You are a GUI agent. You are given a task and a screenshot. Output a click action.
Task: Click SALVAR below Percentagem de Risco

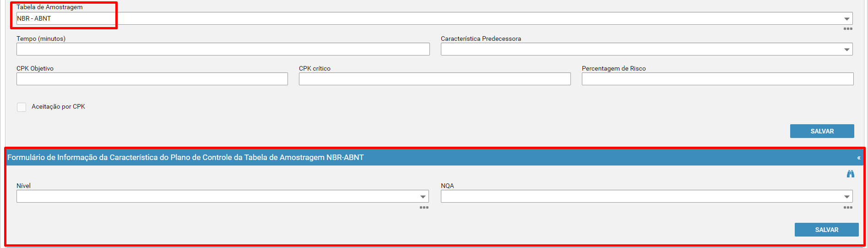coord(822,131)
